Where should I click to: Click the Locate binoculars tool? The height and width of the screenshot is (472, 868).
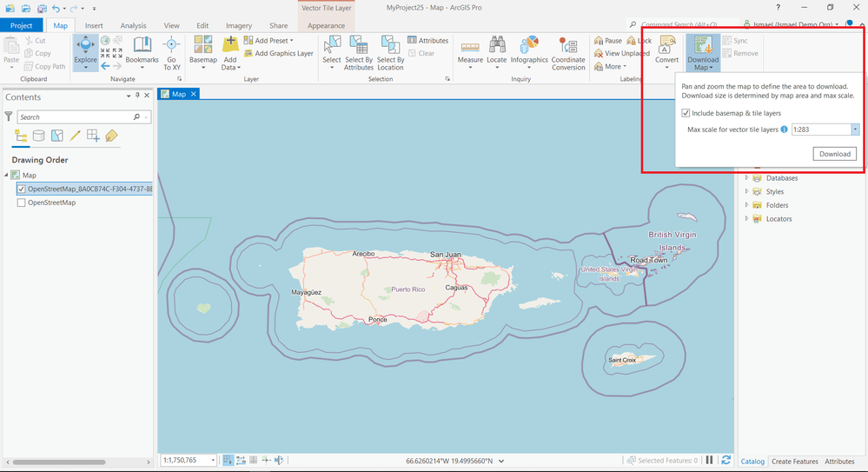pos(496,53)
